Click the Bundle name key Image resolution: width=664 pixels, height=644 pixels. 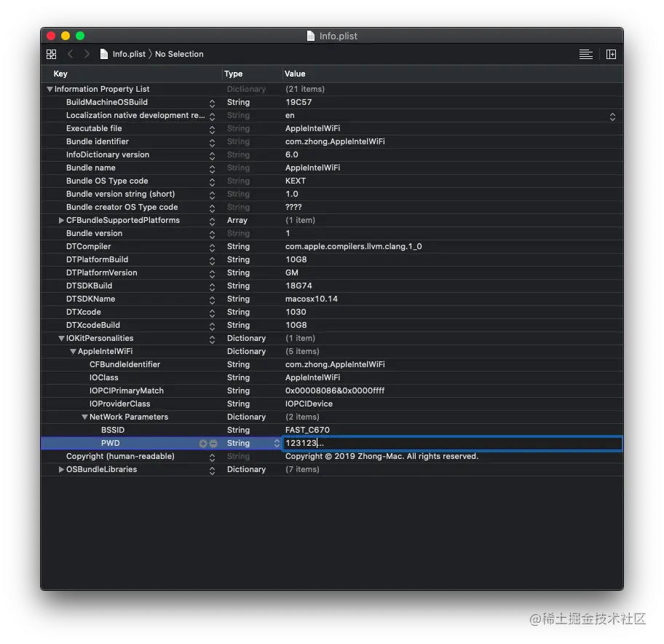point(90,168)
